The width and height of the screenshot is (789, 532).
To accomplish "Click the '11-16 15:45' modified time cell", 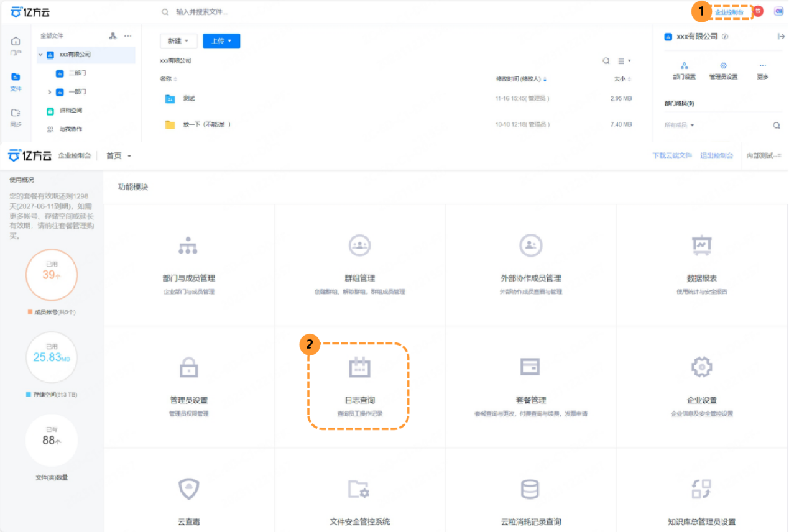I will coord(522,99).
